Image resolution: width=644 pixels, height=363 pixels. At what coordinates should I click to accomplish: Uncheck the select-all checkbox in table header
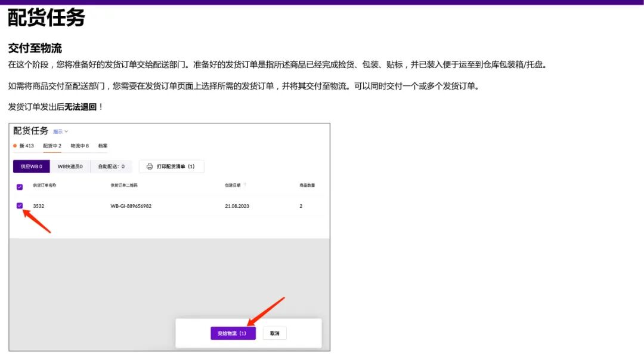click(20, 186)
